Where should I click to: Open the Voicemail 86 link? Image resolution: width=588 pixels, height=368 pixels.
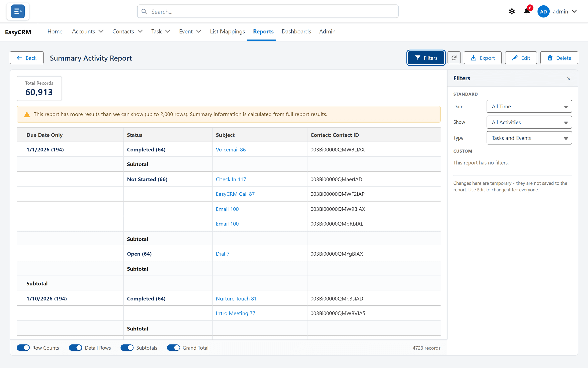pyautogui.click(x=231, y=149)
